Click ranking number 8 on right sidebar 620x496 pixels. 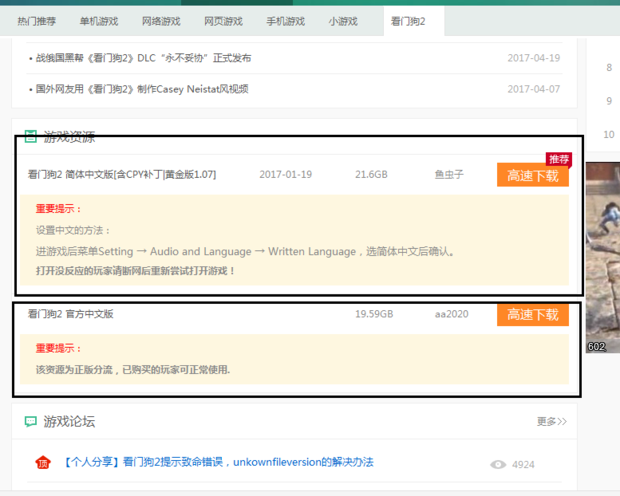click(609, 68)
